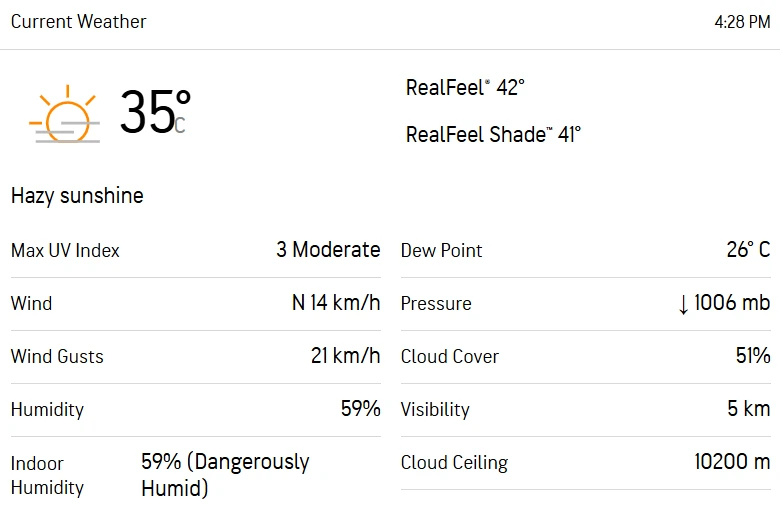
Task: Select the Cloud Ceiling 10200 m row
Action: pos(586,463)
